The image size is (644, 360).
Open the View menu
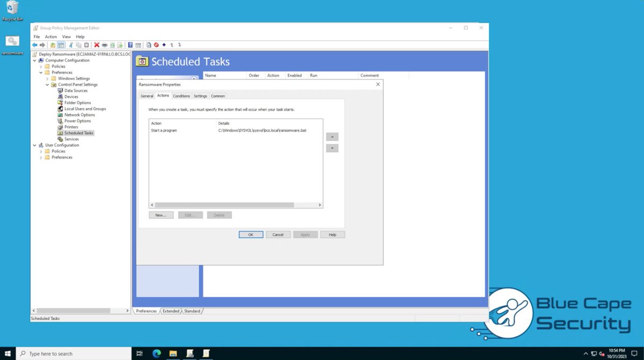[x=67, y=37]
